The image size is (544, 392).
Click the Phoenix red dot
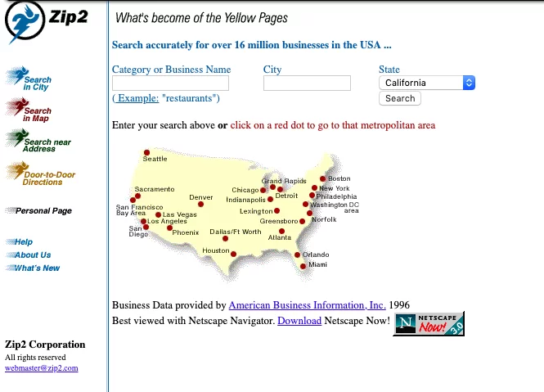coord(169,228)
